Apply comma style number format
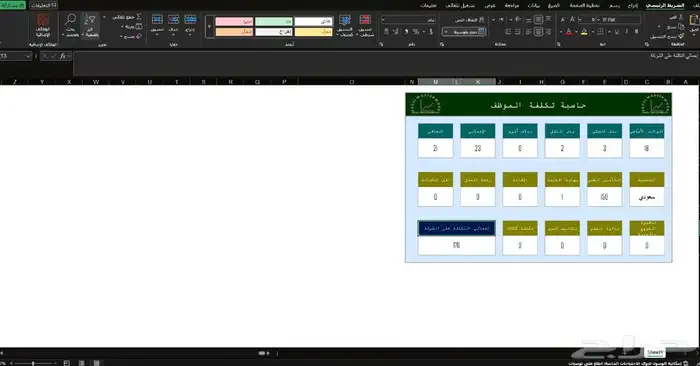 click(406, 32)
